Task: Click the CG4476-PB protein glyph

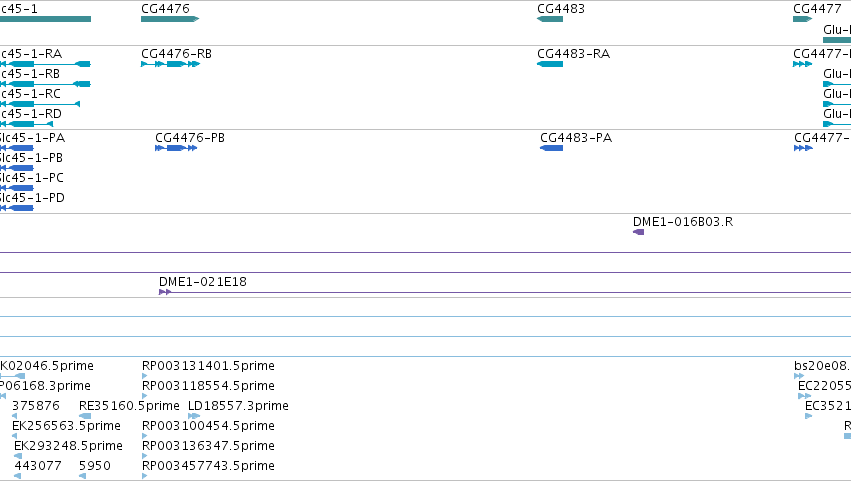Action: pos(176,148)
